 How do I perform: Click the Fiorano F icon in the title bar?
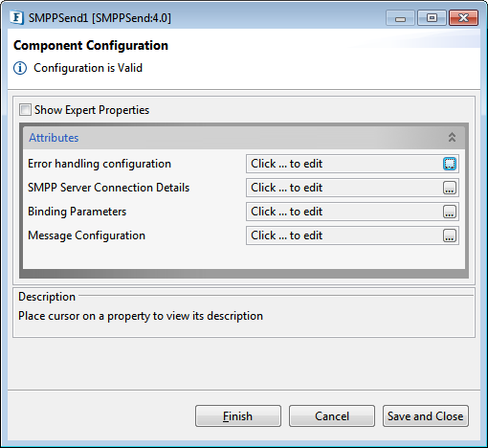click(x=16, y=17)
